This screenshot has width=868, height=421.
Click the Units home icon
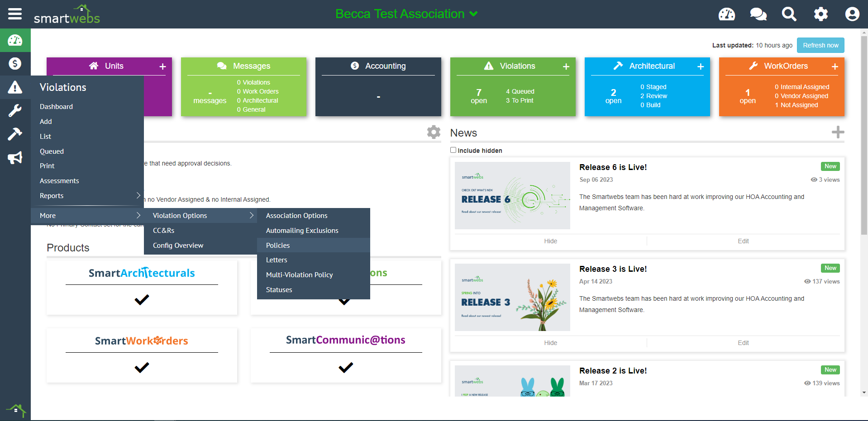(x=94, y=66)
